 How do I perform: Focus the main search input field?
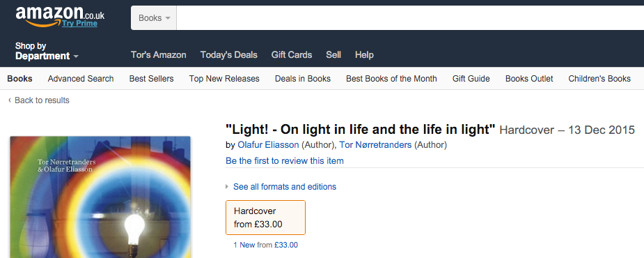410,17
